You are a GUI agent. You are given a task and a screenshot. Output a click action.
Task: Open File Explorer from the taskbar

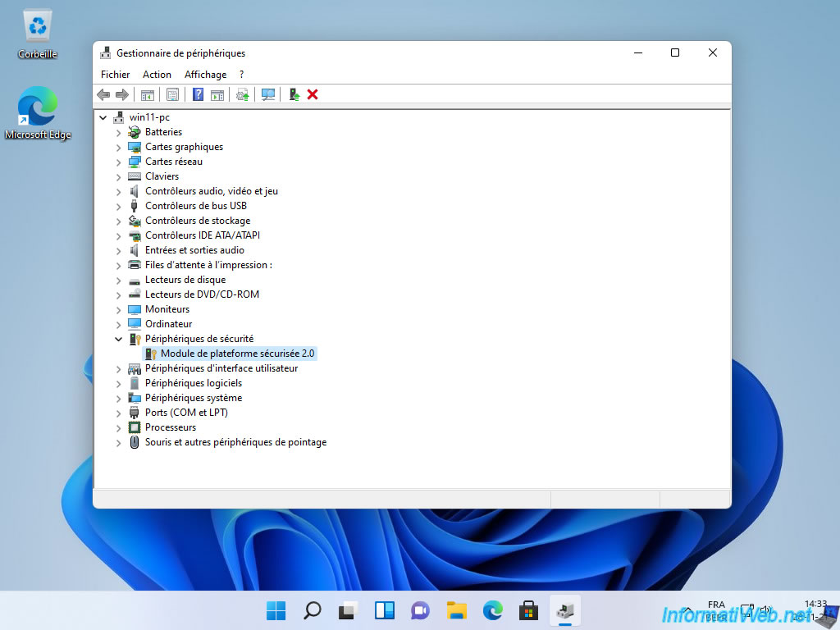coord(456,610)
